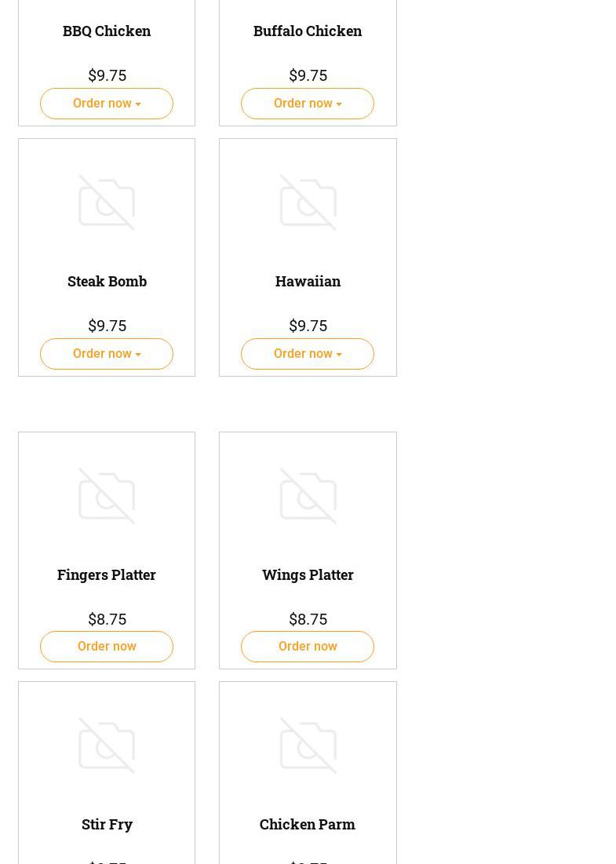Click the Steak Bomb placeholder image
Image resolution: width=616 pixels, height=864 pixels.
107,202
